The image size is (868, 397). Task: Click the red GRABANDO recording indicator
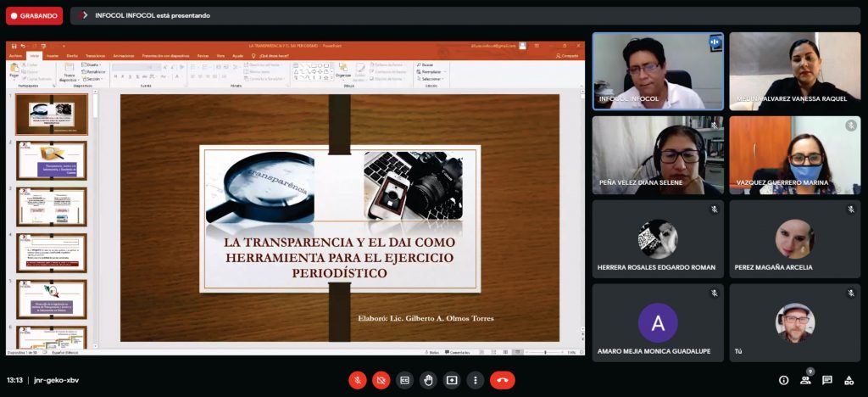coord(35,15)
